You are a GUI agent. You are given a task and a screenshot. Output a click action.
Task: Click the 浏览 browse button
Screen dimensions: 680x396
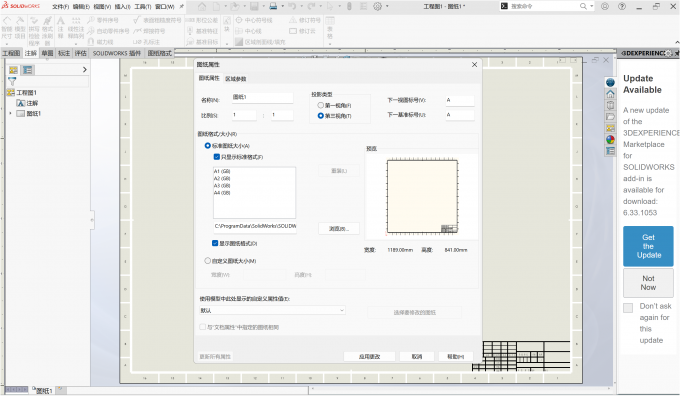coord(339,229)
